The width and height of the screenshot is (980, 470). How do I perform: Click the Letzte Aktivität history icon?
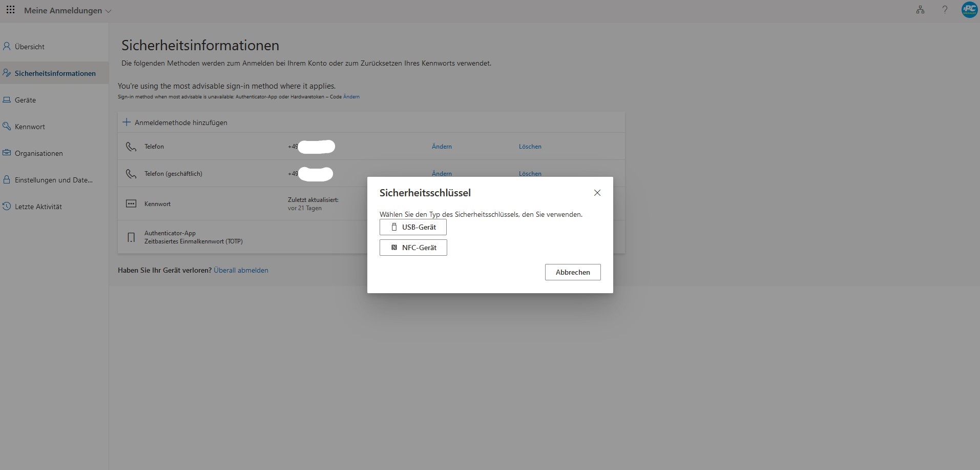point(7,207)
